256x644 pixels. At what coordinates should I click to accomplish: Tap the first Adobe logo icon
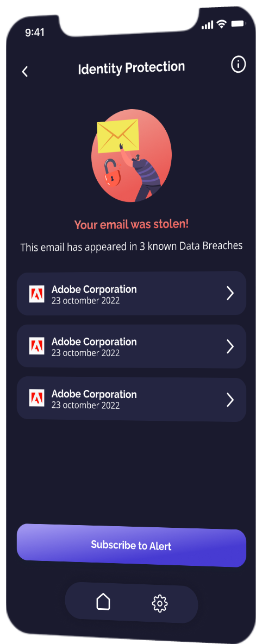click(37, 294)
